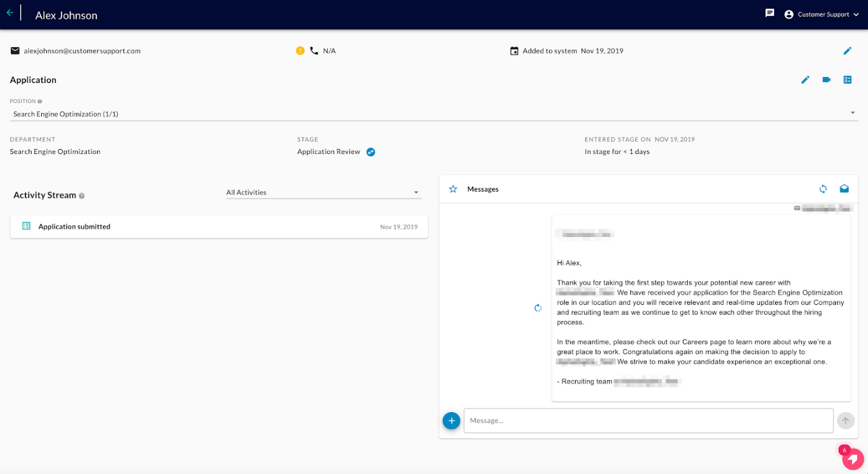
Task: Open the All Activities filter dropdown
Action: (323, 192)
